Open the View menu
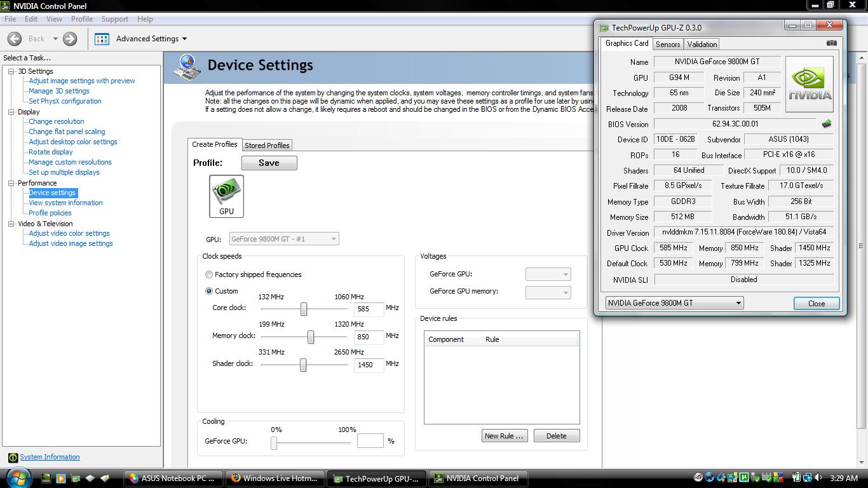Screen dimensions: 868x488 pos(54,19)
